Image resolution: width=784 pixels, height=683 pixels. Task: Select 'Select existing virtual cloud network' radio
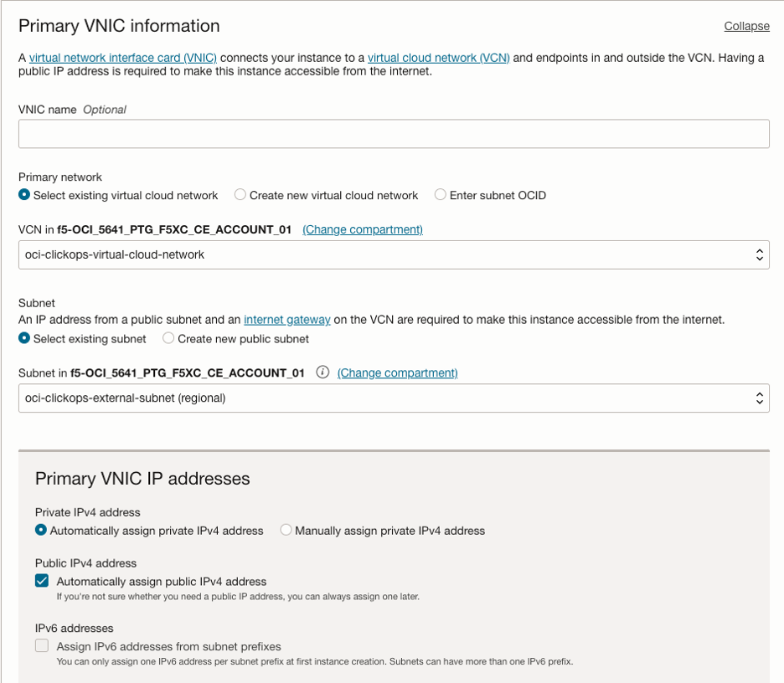(25, 195)
